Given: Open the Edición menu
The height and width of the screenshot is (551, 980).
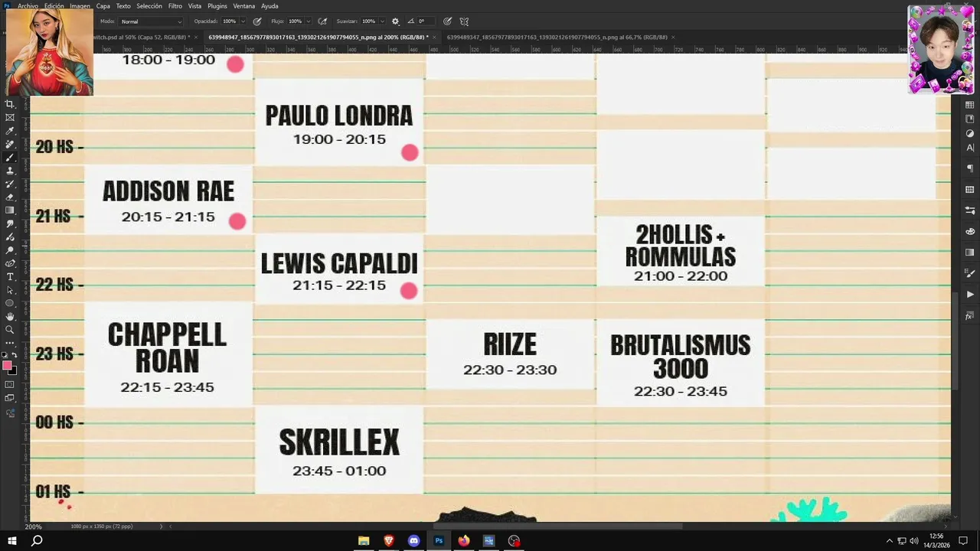Looking at the screenshot, I should pyautogui.click(x=54, y=6).
